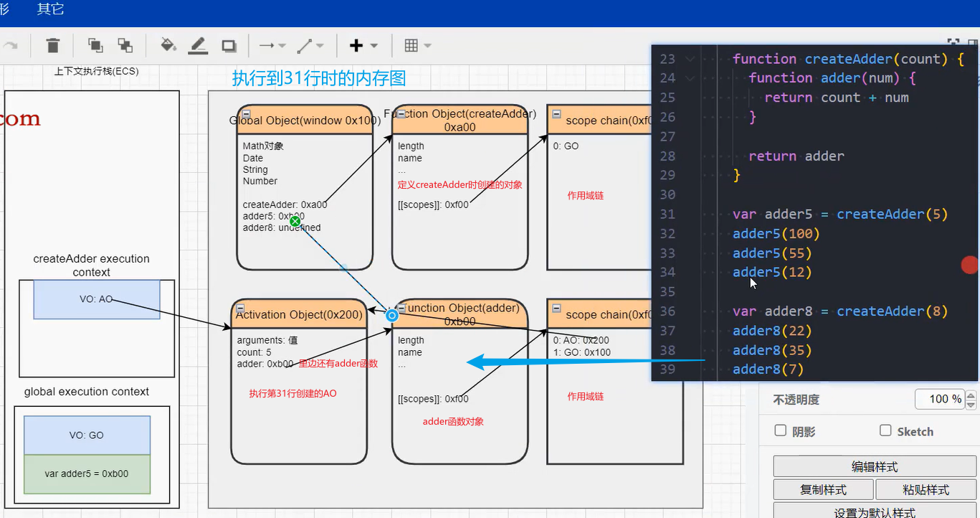The width and height of the screenshot is (980, 518).
Task: Collapse the Global Object(window 0x100) container
Action: (246, 114)
